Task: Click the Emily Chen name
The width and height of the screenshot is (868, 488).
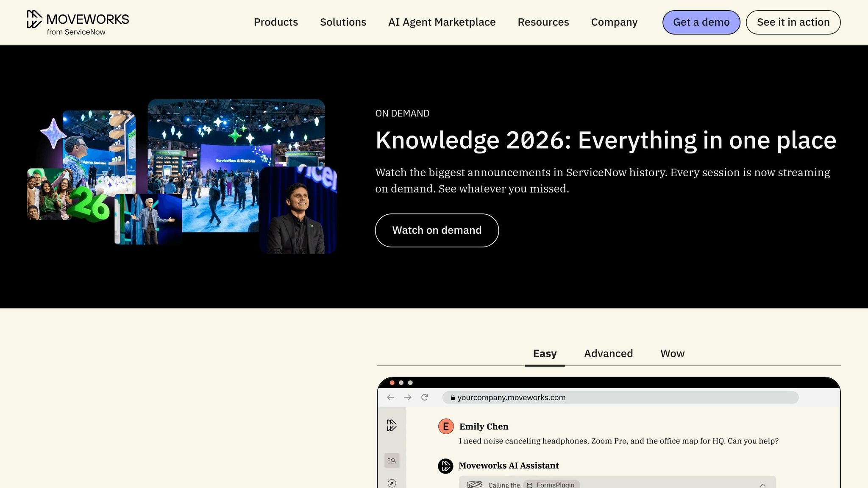Action: 484,427
